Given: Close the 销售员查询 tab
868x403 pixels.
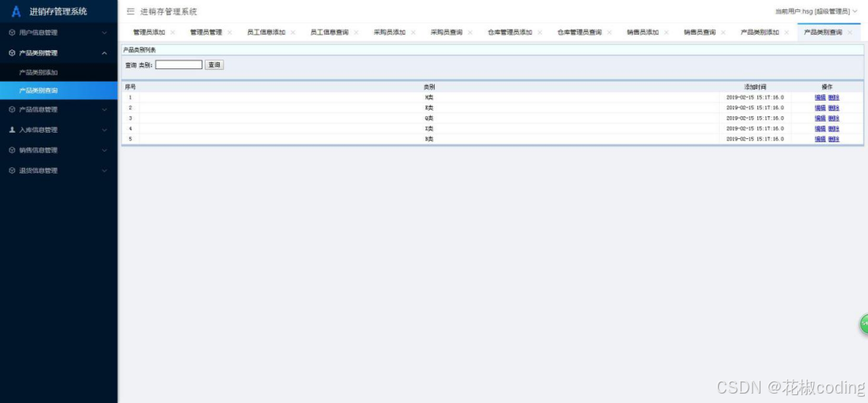Looking at the screenshot, I should (723, 32).
